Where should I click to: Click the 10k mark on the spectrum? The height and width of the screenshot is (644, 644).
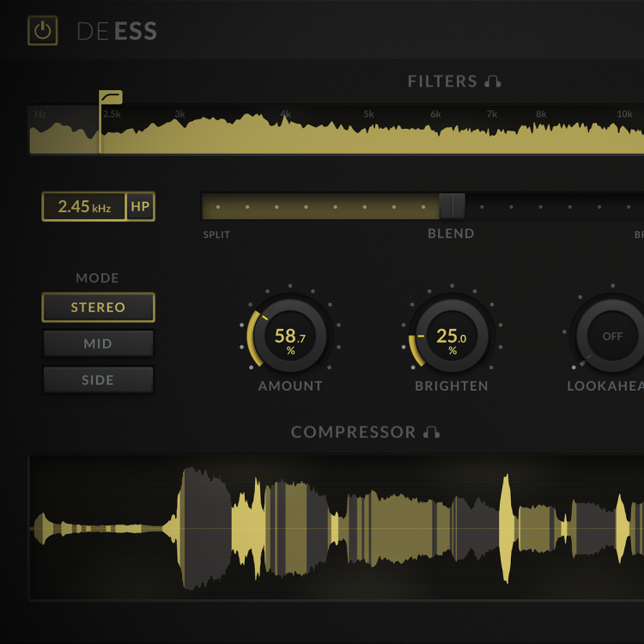624,114
